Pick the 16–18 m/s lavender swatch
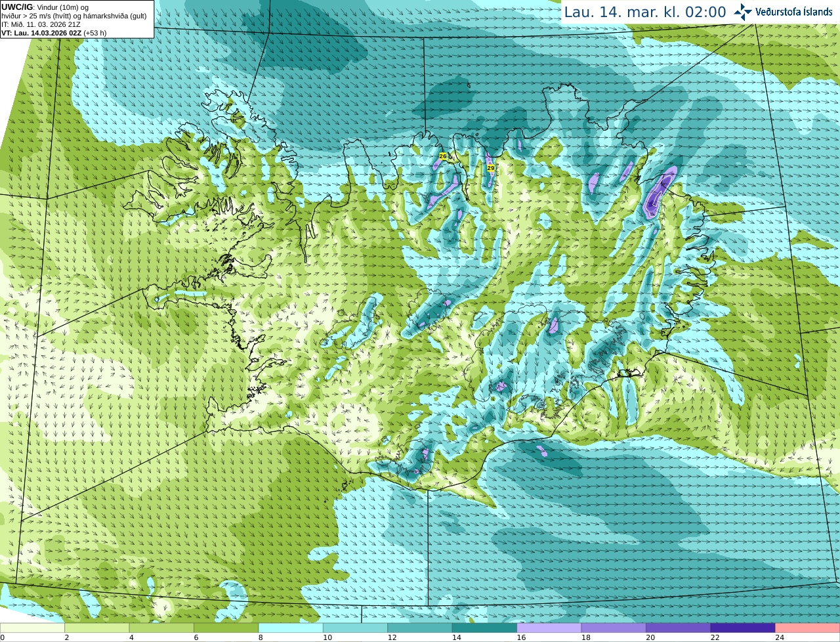 [x=549, y=628]
